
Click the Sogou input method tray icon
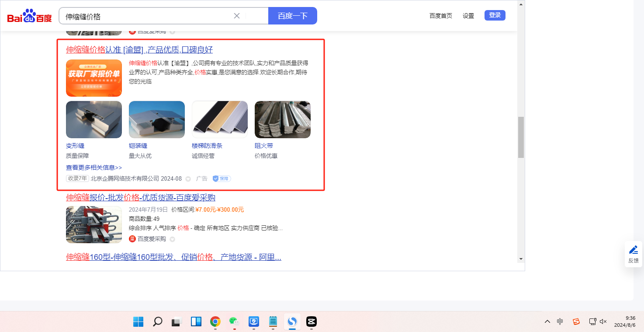[x=576, y=322]
